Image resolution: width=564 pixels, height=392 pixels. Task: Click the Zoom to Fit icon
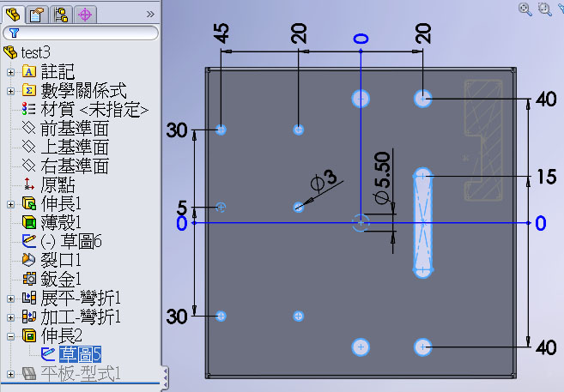pos(525,9)
